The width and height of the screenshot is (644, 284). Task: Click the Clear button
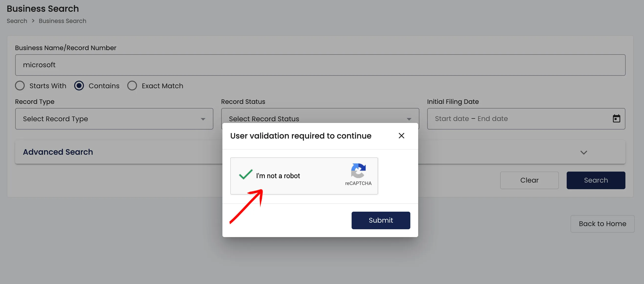pos(529,180)
